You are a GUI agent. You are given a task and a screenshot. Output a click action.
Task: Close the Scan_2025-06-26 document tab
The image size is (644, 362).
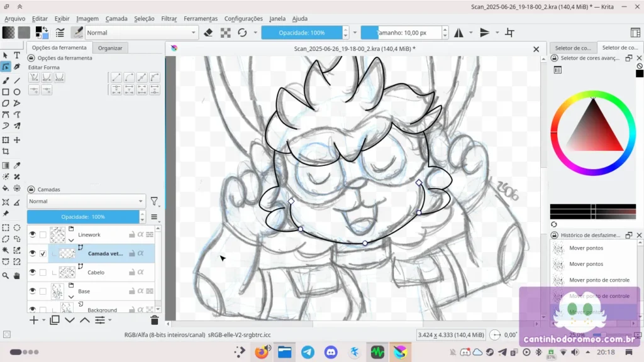click(536, 49)
